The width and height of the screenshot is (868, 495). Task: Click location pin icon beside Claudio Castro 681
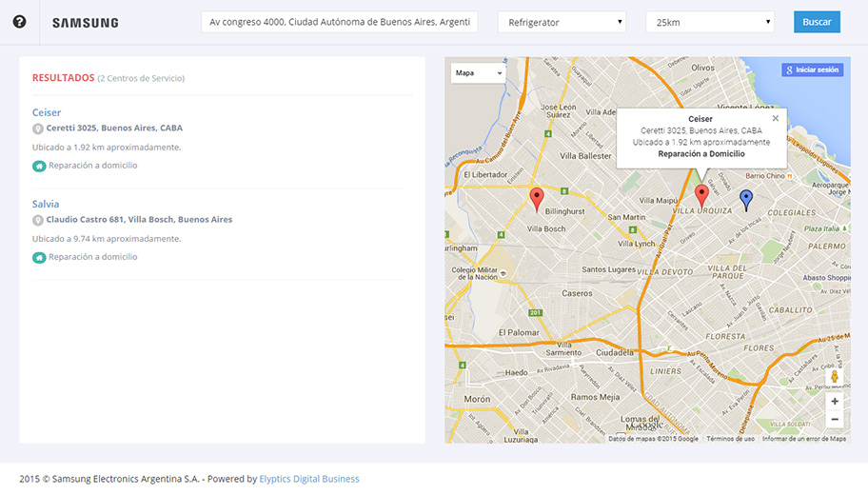point(38,220)
